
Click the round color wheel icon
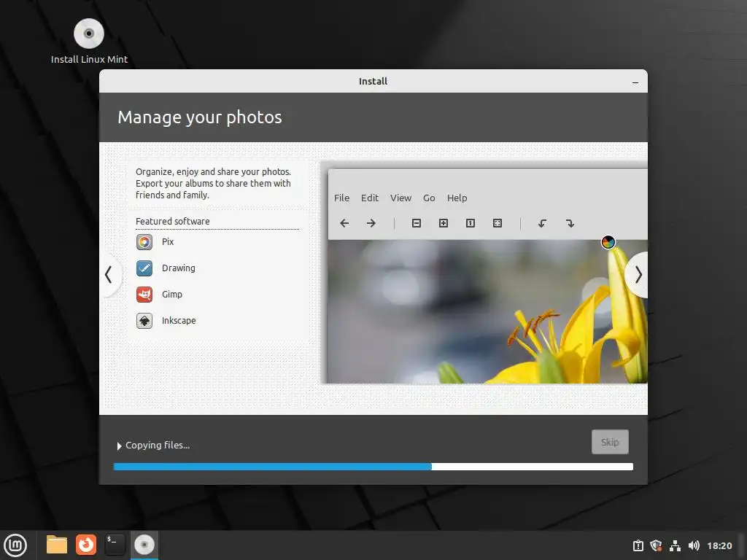coord(608,242)
